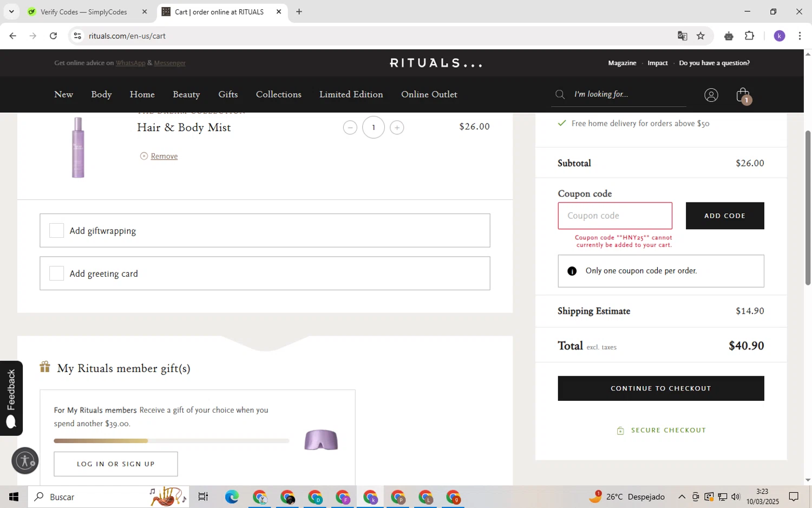Select the Cart RITUALS tab

[219, 11]
